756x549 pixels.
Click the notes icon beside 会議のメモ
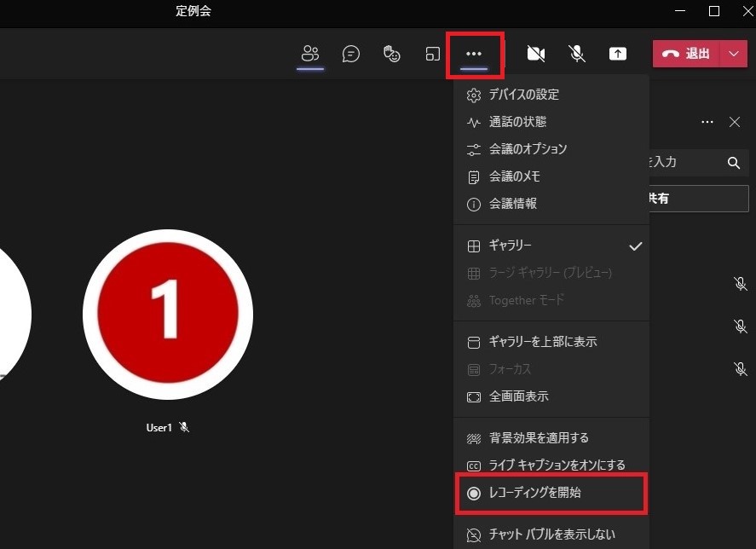click(474, 177)
